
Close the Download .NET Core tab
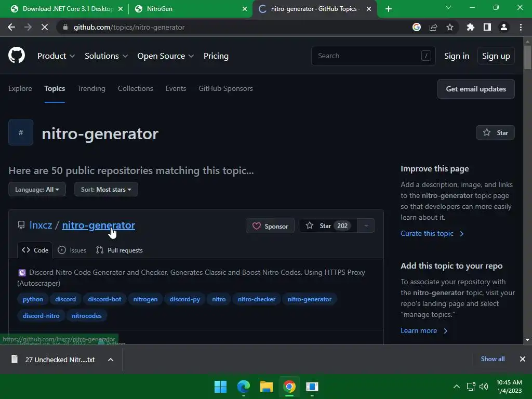(x=121, y=9)
